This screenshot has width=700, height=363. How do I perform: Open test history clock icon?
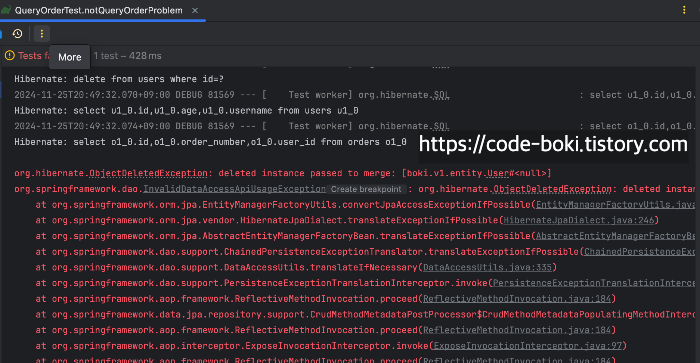pyautogui.click(x=17, y=33)
